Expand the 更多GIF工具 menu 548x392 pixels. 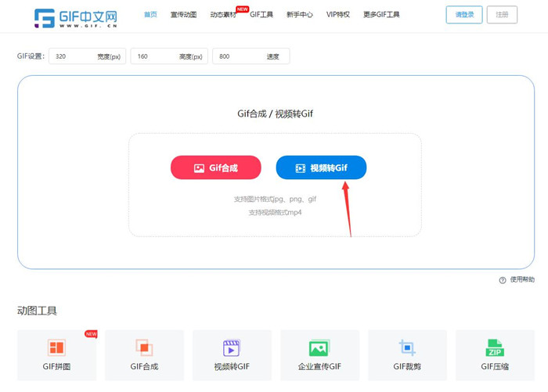(x=381, y=15)
